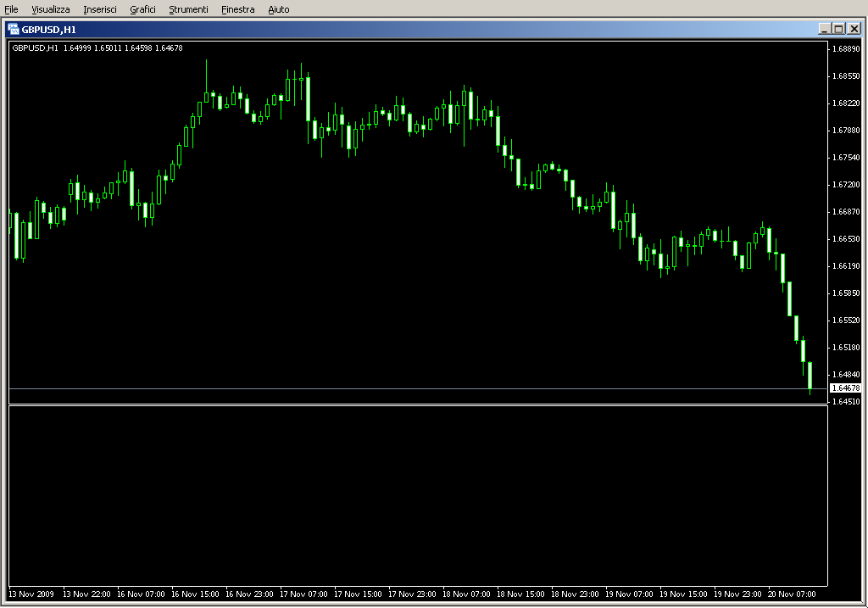The image size is (868, 608).
Task: Open the Strumenti menu
Action: coord(188,9)
